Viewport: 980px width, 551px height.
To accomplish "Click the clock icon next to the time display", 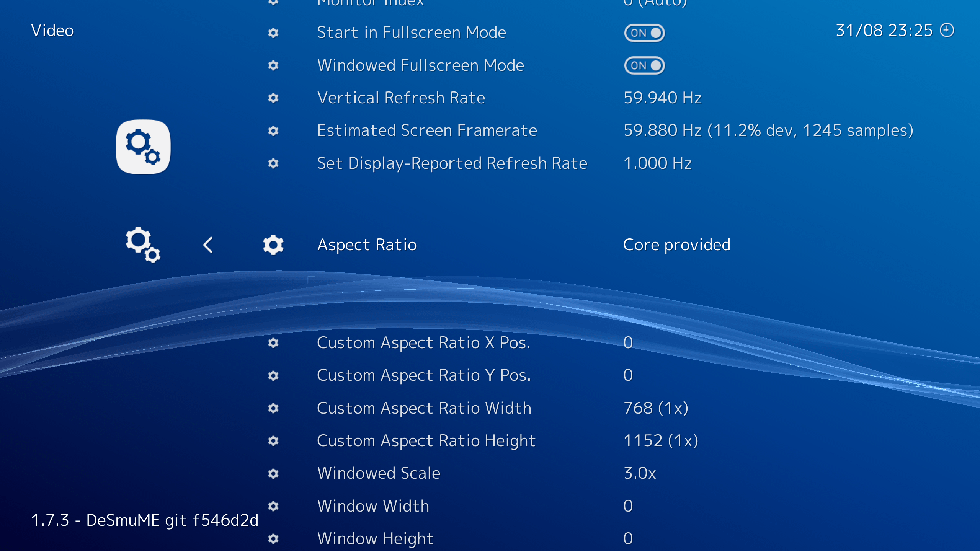I will (946, 31).
